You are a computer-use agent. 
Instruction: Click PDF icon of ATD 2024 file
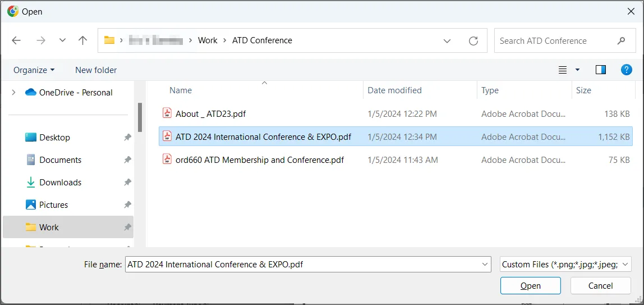pos(167,136)
